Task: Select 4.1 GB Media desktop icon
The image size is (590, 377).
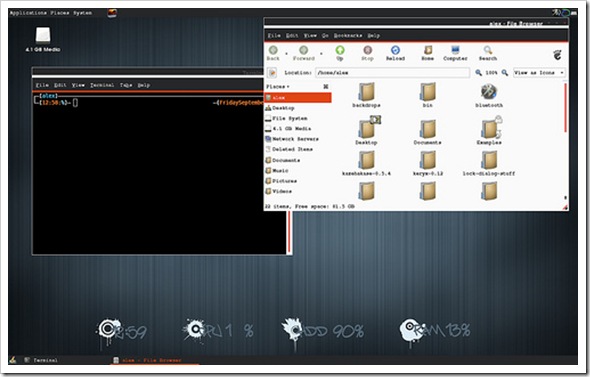Action: 43,39
